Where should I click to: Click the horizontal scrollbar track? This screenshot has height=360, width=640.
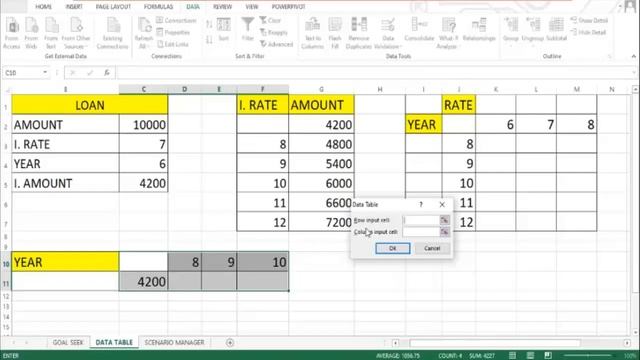(510, 343)
